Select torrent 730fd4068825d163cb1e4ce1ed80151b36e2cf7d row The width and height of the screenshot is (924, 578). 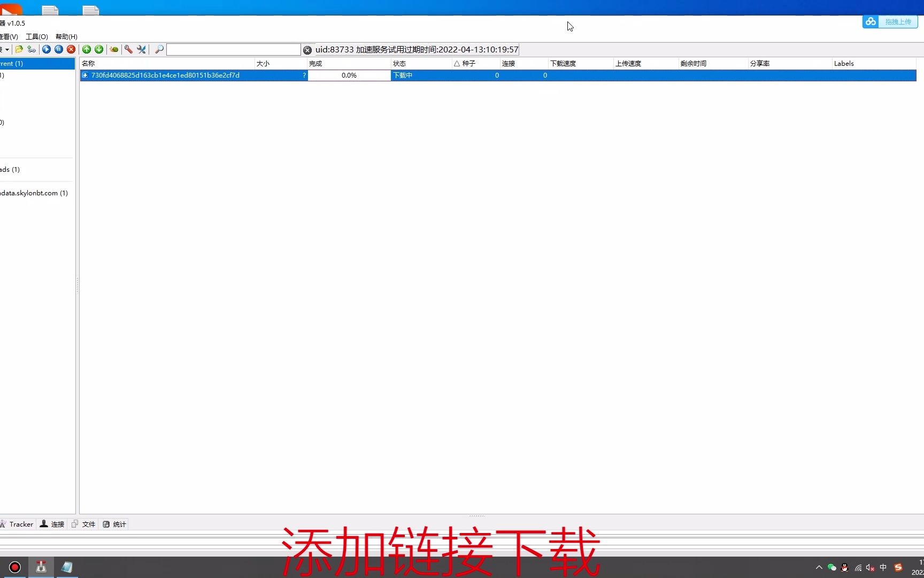[498, 75]
